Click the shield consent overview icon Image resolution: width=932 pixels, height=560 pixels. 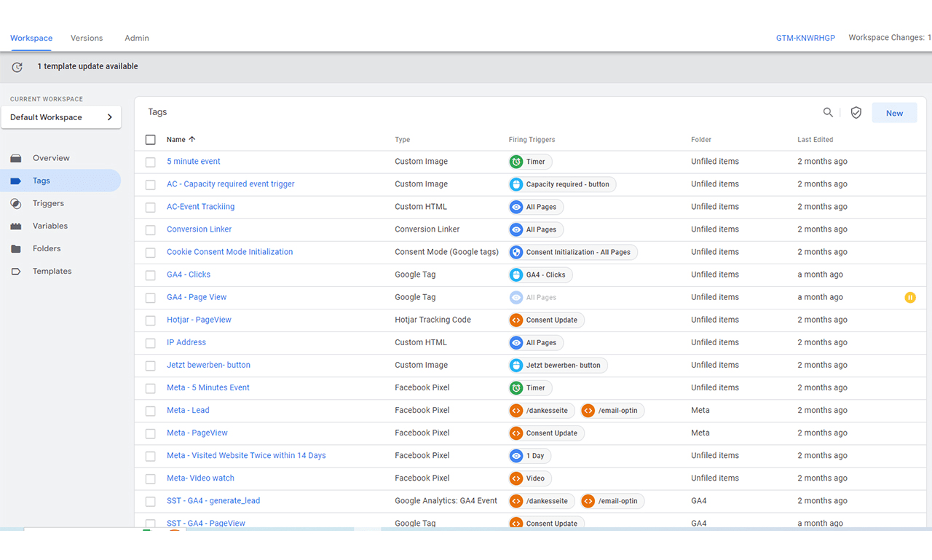(856, 113)
